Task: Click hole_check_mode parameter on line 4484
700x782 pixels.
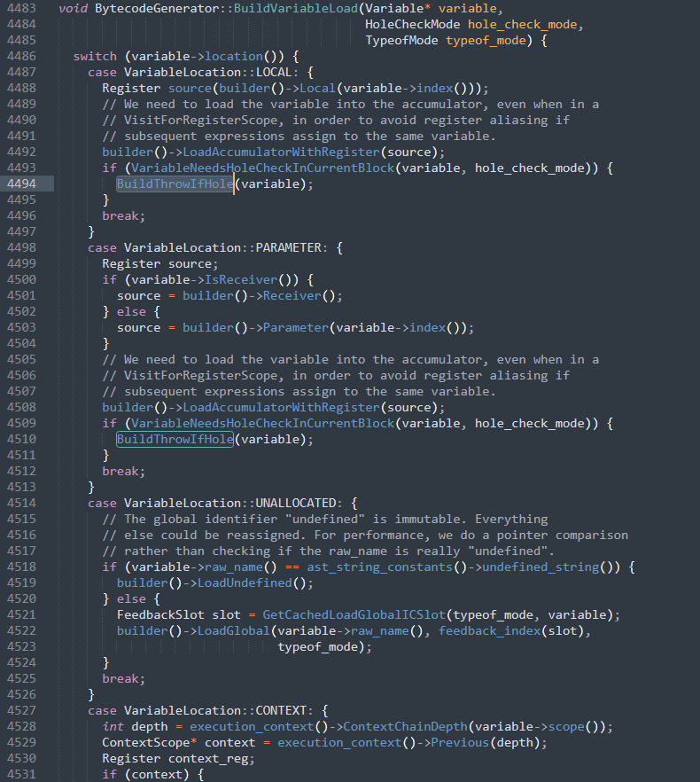Action: 523,25
